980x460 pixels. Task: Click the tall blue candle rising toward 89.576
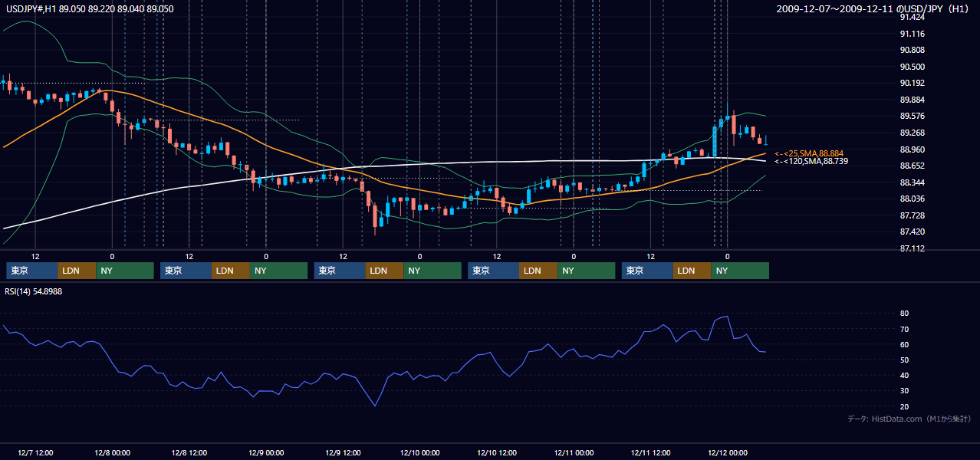point(715,141)
